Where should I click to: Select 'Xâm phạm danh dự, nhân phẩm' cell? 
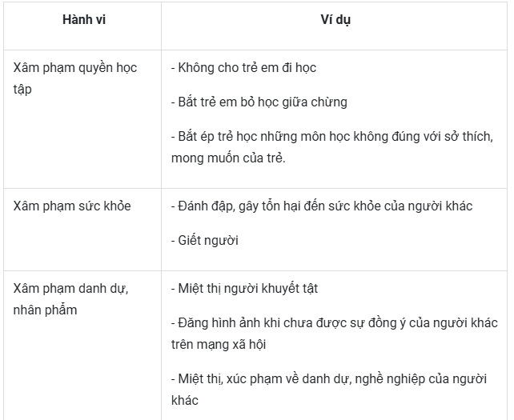click(x=82, y=346)
